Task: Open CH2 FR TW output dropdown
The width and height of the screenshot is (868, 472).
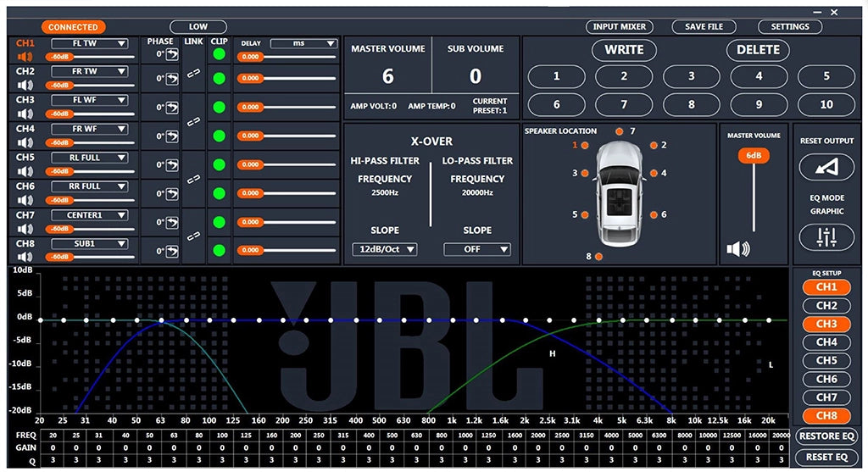Action: pos(90,71)
